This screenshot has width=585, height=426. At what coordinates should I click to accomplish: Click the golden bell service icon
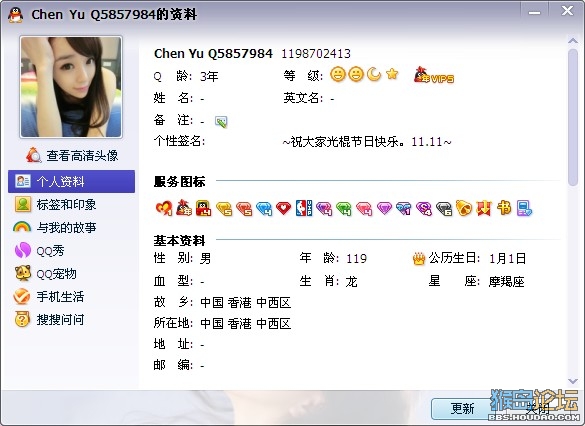click(464, 208)
